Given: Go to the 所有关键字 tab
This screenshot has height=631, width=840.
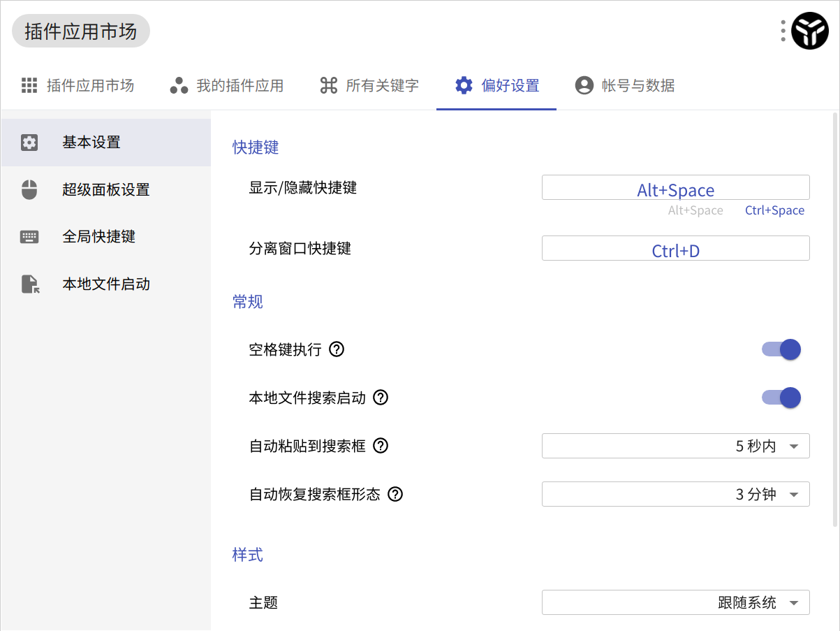Looking at the screenshot, I should coord(369,86).
